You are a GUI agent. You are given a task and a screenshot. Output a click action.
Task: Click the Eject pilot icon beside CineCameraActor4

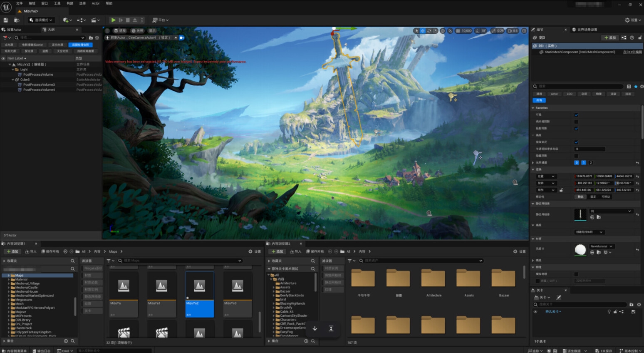pyautogui.click(x=176, y=37)
